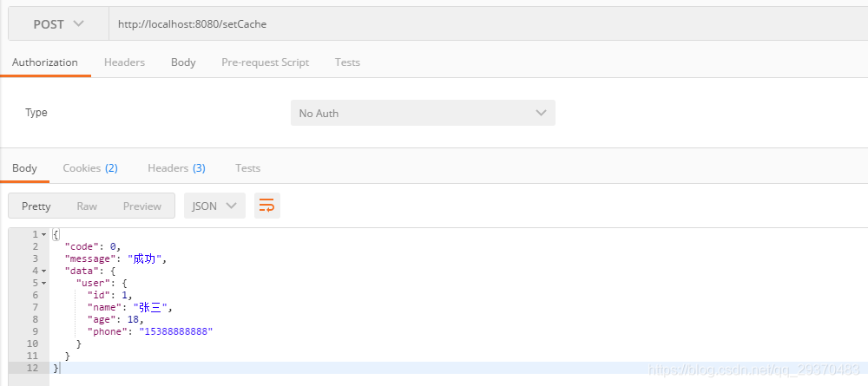Toggle the orange line wrap icon

point(267,206)
